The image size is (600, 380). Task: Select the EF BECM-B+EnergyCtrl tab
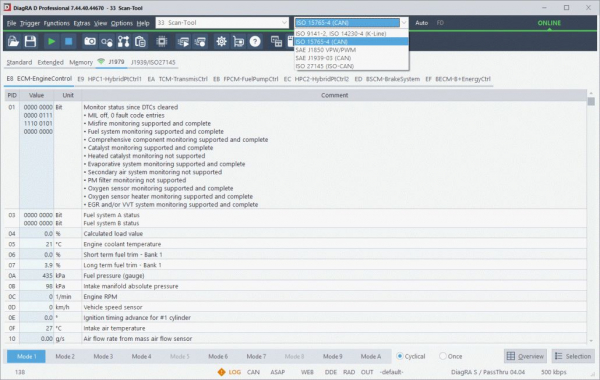coord(458,79)
